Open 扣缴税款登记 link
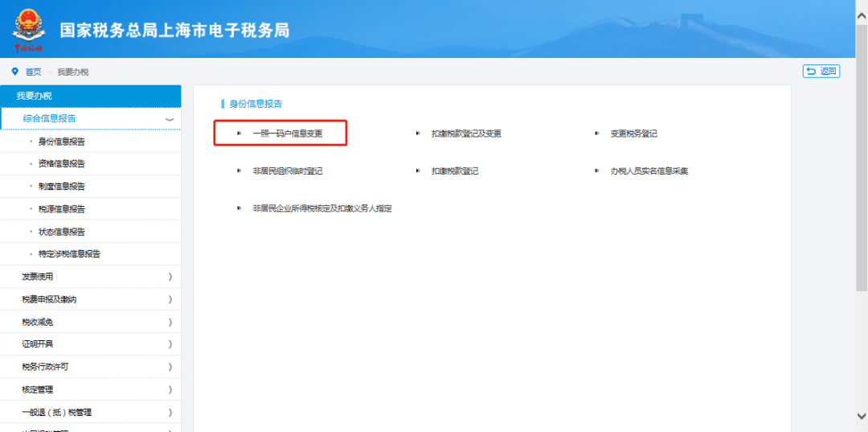Viewport: 868px width, 432px height. coord(455,171)
